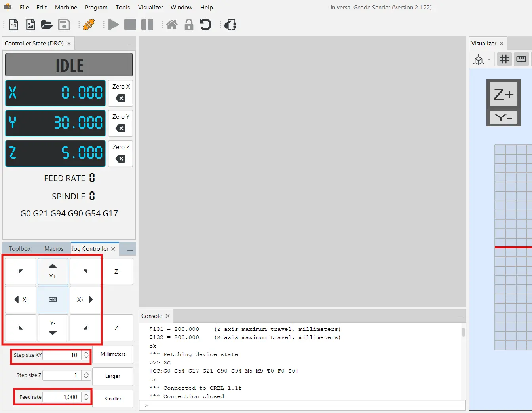This screenshot has height=413, width=532.
Task: Switch to the Macros tab
Action: 54,248
